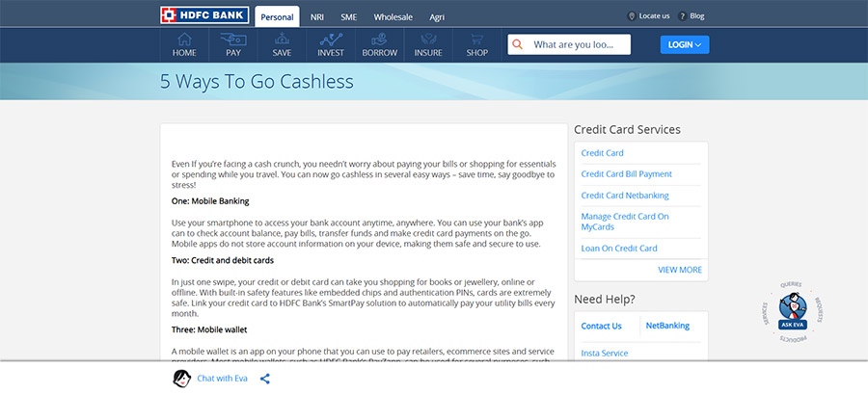Click the 'One: Mobile Banking' heading

tap(210, 201)
